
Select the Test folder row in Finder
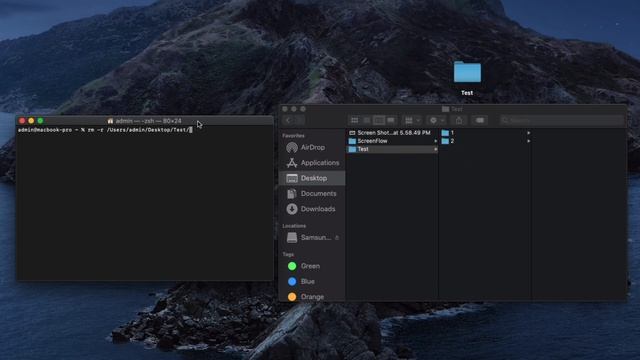(x=392, y=149)
